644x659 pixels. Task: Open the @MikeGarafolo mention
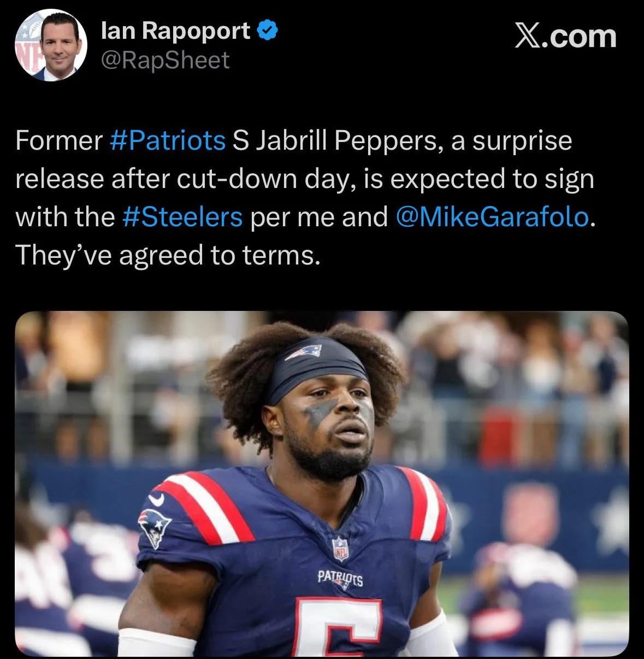[491, 216]
